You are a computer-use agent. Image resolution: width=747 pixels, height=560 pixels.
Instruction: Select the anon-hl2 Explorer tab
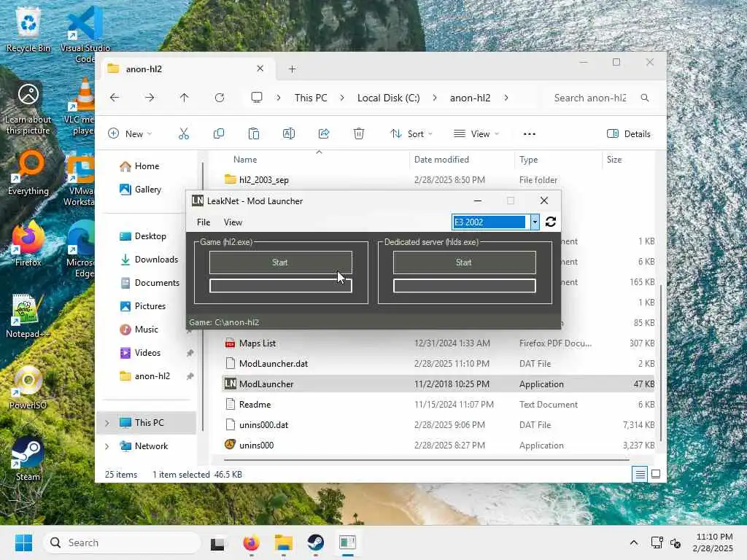click(188, 69)
